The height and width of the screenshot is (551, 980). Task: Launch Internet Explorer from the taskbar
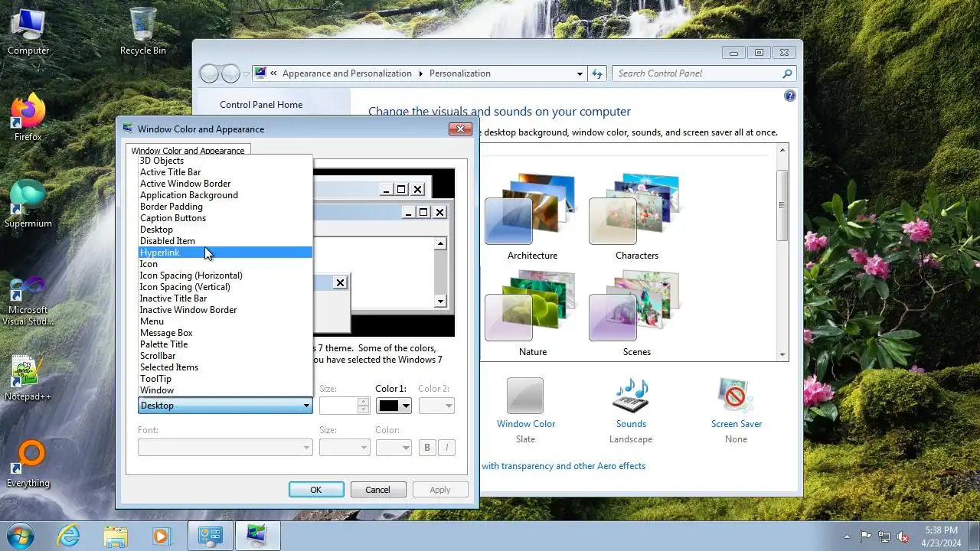(x=69, y=536)
